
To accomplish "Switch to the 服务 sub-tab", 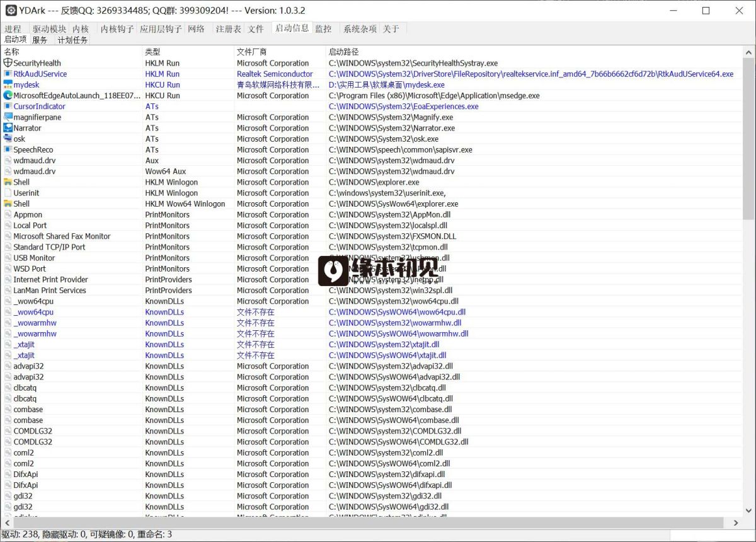I will click(x=40, y=40).
